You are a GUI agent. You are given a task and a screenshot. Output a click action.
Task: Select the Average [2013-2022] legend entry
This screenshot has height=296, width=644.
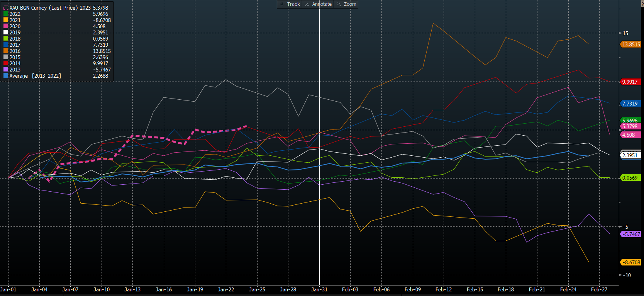tap(35, 76)
